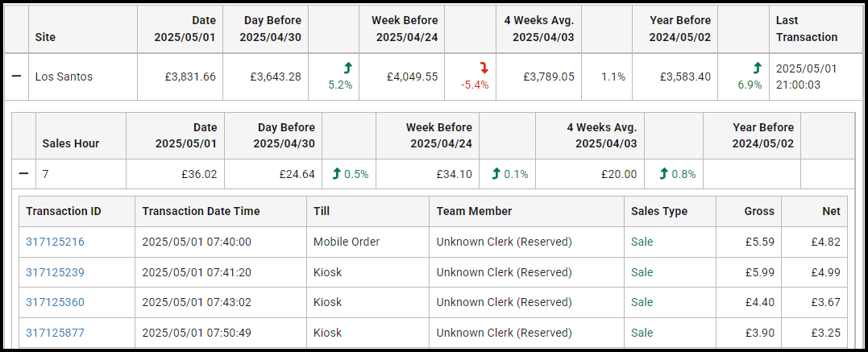Click green up arrow above 6.9%
Image resolution: width=868 pixels, height=352 pixels.
[757, 68]
